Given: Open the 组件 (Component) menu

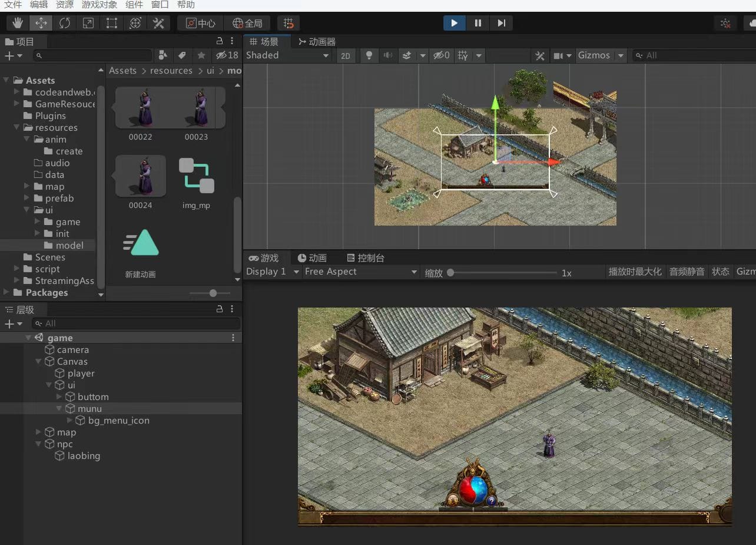Looking at the screenshot, I should (134, 5).
